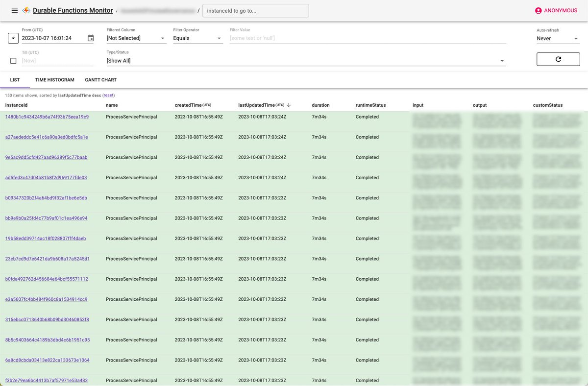Click the Filter Value text field

click(368, 38)
